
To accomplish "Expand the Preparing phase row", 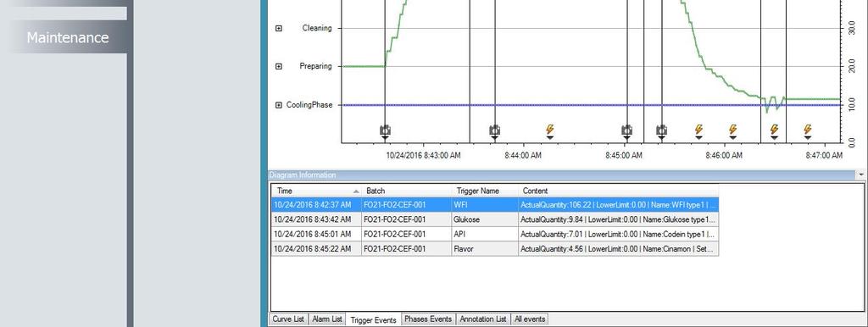I will coord(279,66).
